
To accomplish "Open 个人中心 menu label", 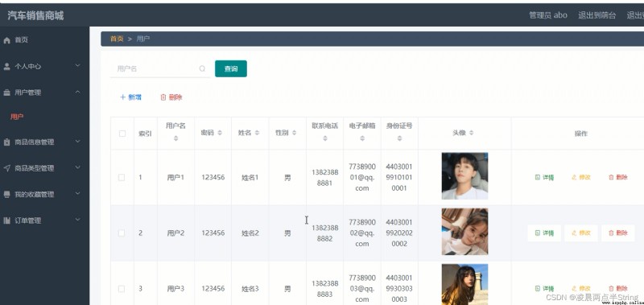I will [28, 67].
